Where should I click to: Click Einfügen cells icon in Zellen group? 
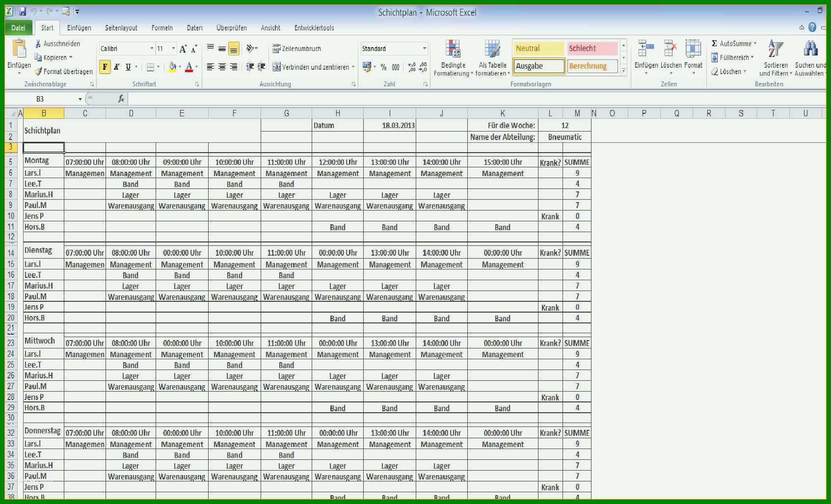pyautogui.click(x=646, y=49)
